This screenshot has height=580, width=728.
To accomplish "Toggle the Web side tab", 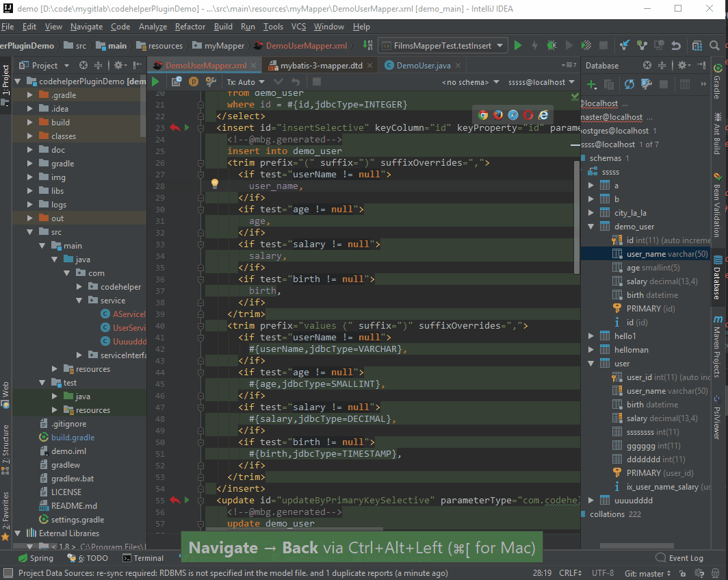I will click(x=5, y=395).
